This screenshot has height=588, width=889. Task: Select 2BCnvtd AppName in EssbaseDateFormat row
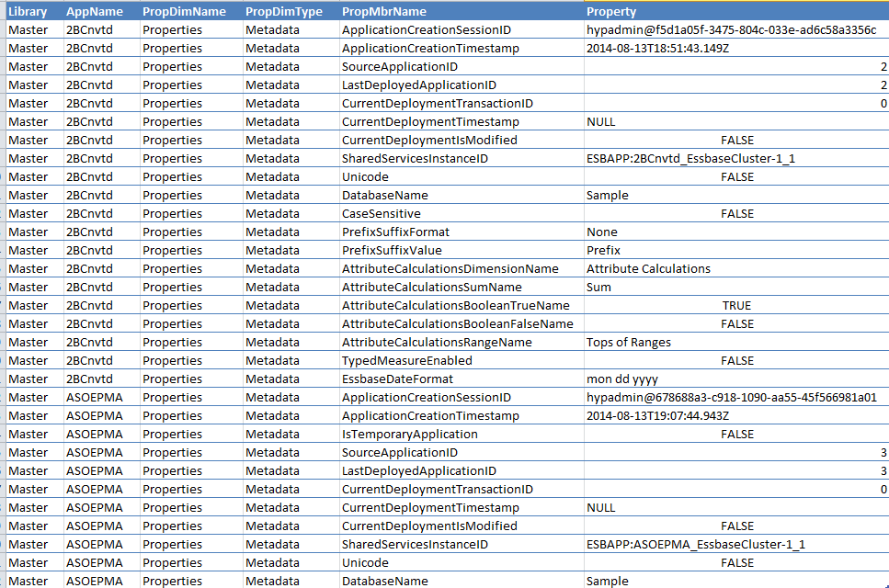[101, 379]
